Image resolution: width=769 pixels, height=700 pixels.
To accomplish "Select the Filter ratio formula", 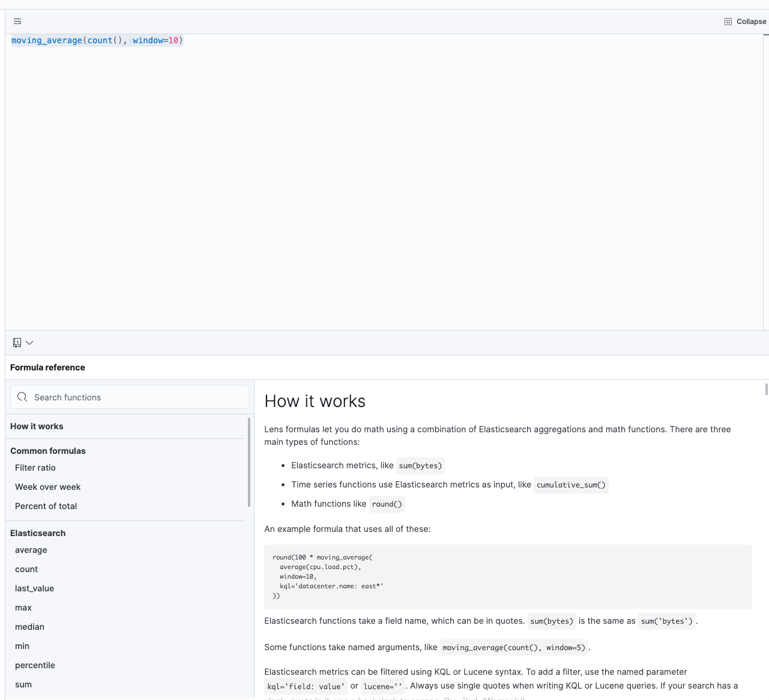I will pyautogui.click(x=35, y=468).
